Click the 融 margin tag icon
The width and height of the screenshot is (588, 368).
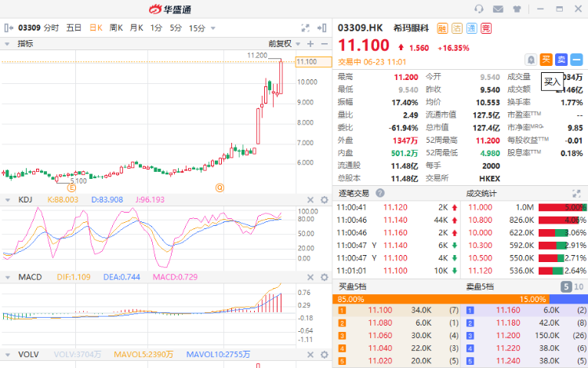click(442, 28)
